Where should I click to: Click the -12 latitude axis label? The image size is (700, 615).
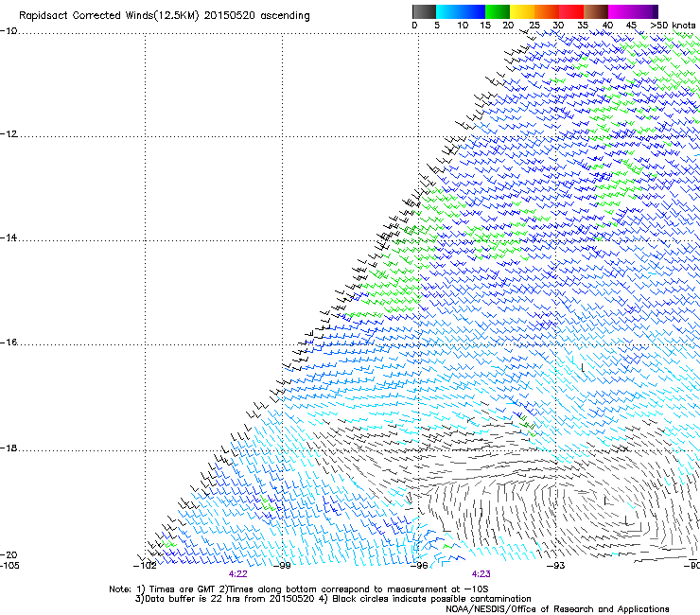click(x=9, y=134)
